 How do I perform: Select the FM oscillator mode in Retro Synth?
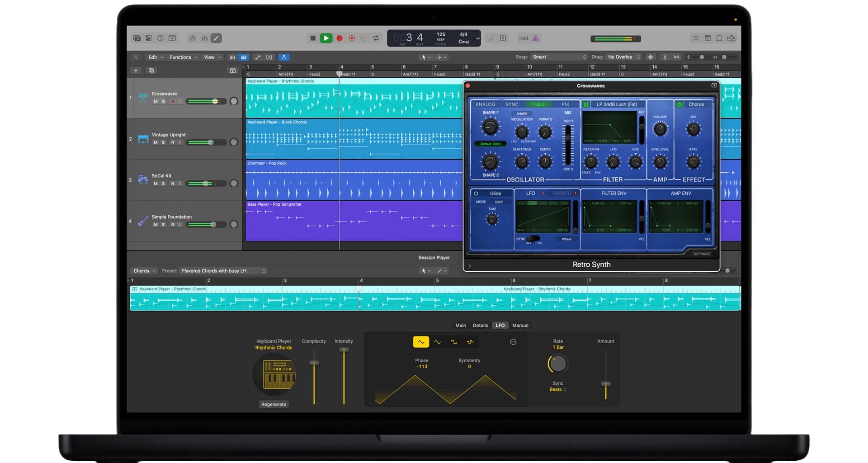coord(565,104)
